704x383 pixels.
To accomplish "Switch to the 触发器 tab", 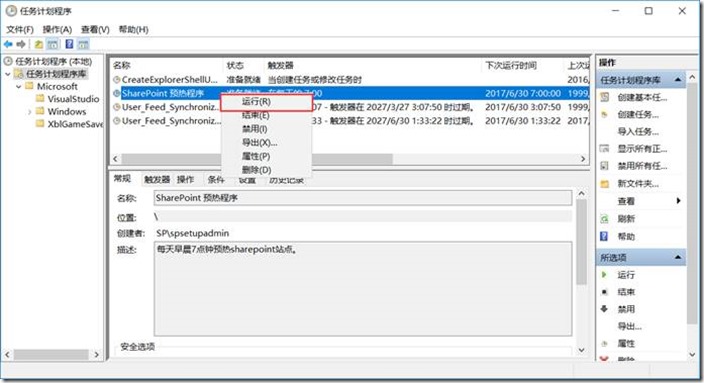I will point(157,180).
